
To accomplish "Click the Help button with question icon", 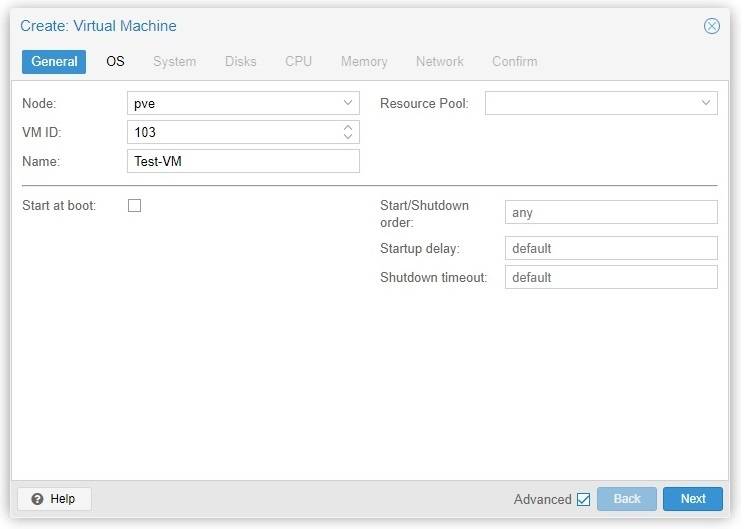I will point(54,499).
